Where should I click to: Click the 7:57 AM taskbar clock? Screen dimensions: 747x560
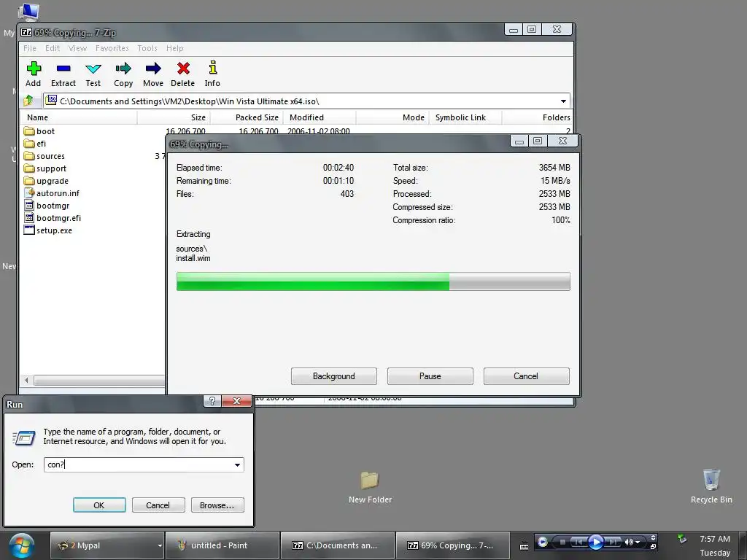[x=715, y=539]
